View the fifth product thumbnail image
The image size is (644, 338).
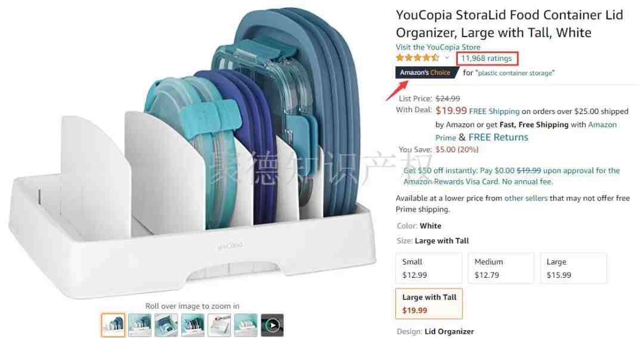click(x=219, y=325)
